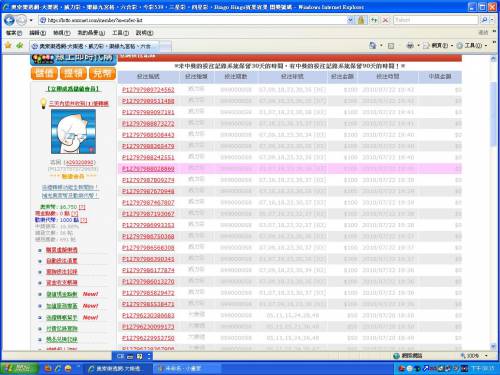Viewport: 500px width, 375px height.
Task: Expand the 100% zoom level dropdown
Action: point(486,356)
